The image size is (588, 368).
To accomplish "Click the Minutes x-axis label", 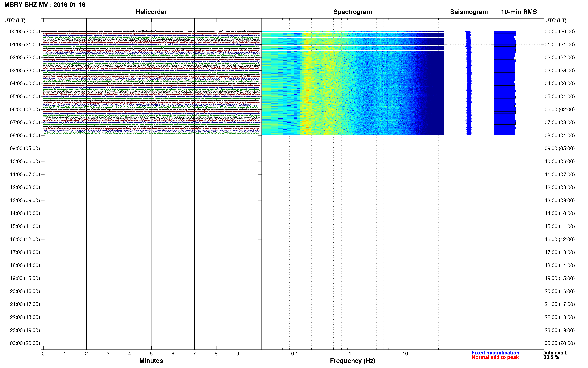I will click(x=151, y=361).
